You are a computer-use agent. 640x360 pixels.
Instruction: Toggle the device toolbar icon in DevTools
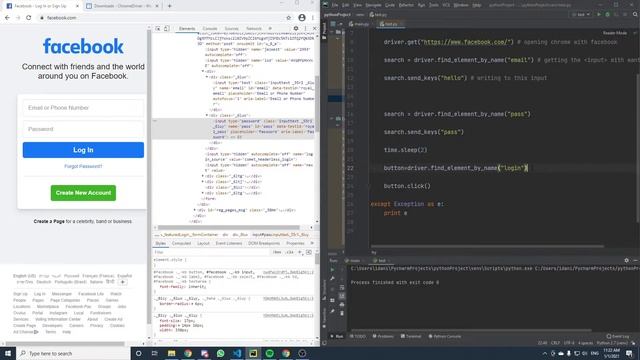click(x=167, y=29)
